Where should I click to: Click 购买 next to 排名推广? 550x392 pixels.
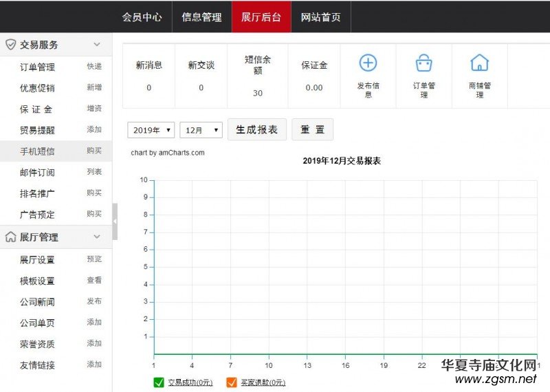(x=94, y=193)
